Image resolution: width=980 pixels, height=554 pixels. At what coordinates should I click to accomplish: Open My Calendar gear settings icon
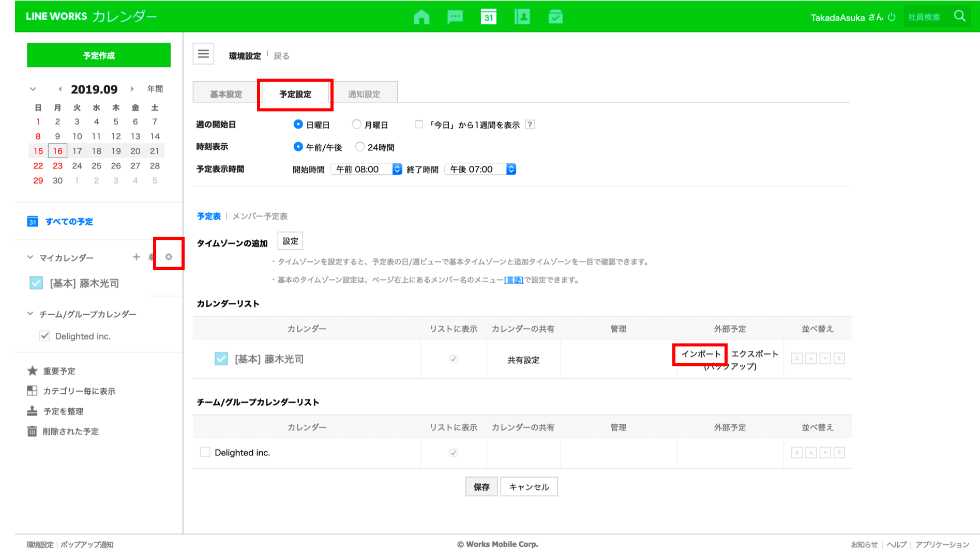(x=169, y=257)
